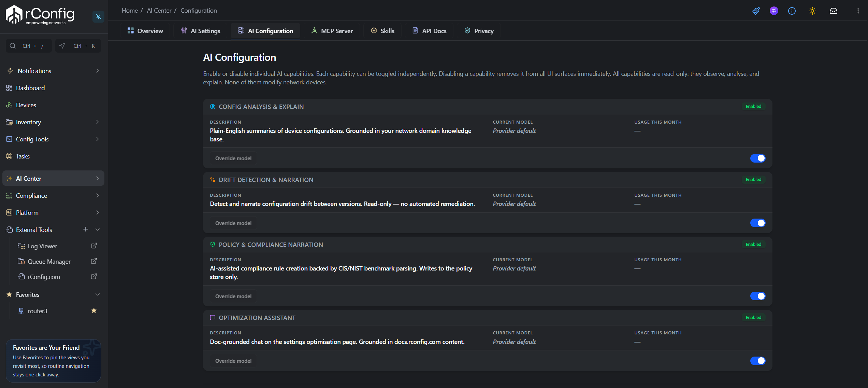
Task: Add an external tool with the plus icon
Action: pyautogui.click(x=86, y=230)
